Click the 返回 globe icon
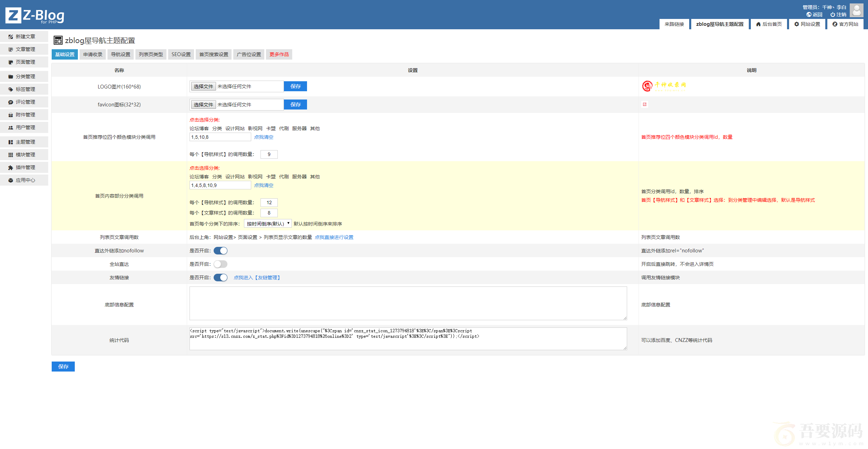The width and height of the screenshot is (868, 449). [808, 14]
